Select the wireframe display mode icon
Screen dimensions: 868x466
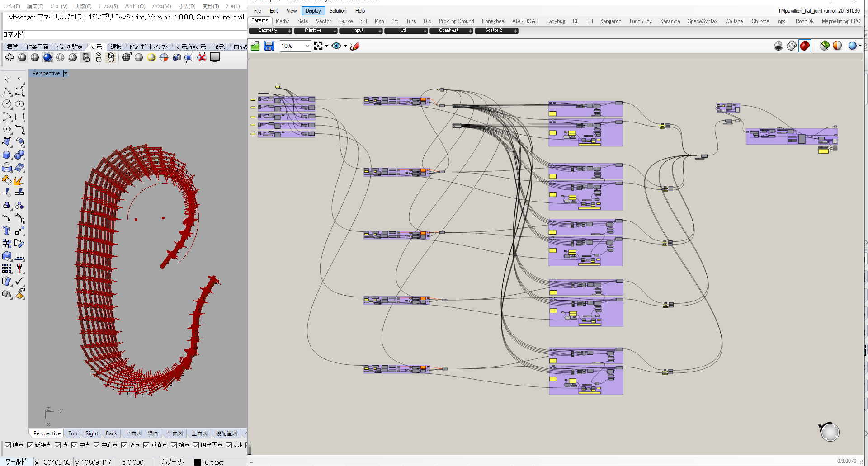click(9, 57)
